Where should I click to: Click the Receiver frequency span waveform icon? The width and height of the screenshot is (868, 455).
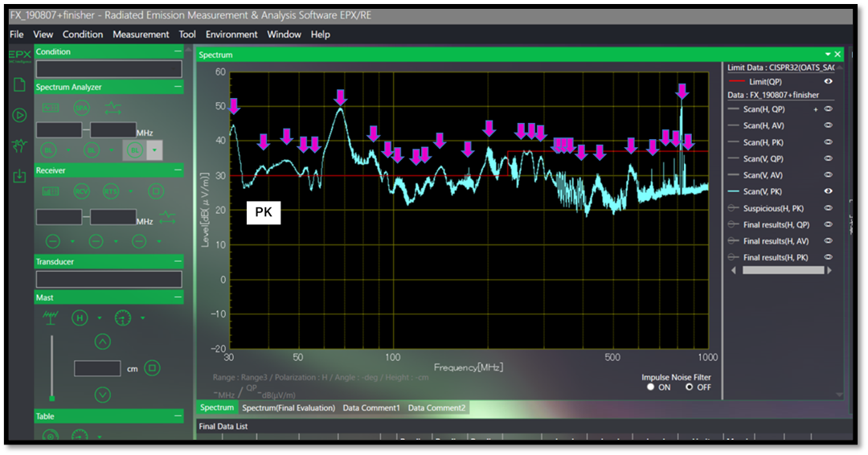167,218
